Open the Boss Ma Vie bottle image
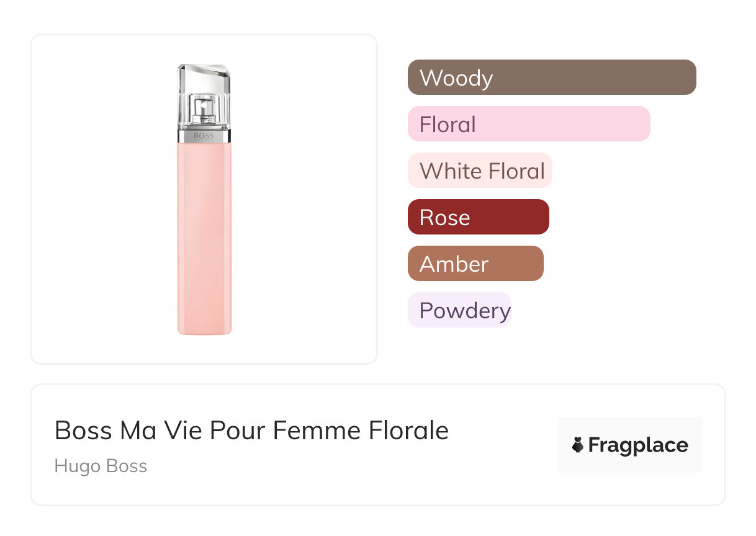Viewport: 756px width, 536px height. (204, 199)
